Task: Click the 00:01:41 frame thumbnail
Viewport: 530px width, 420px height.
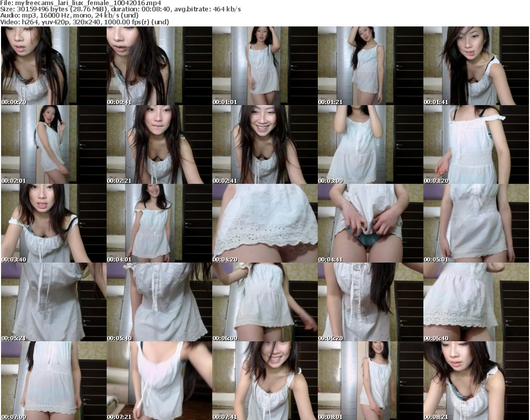Action: (x=476, y=66)
